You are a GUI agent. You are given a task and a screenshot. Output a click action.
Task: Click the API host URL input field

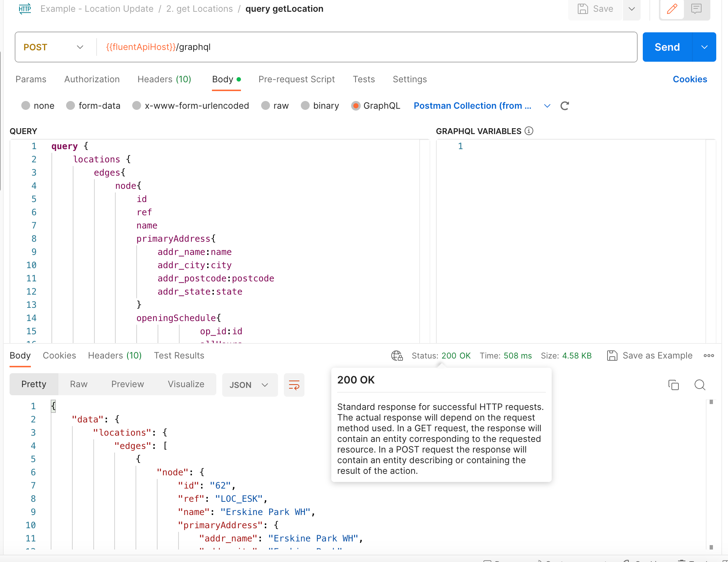point(364,47)
